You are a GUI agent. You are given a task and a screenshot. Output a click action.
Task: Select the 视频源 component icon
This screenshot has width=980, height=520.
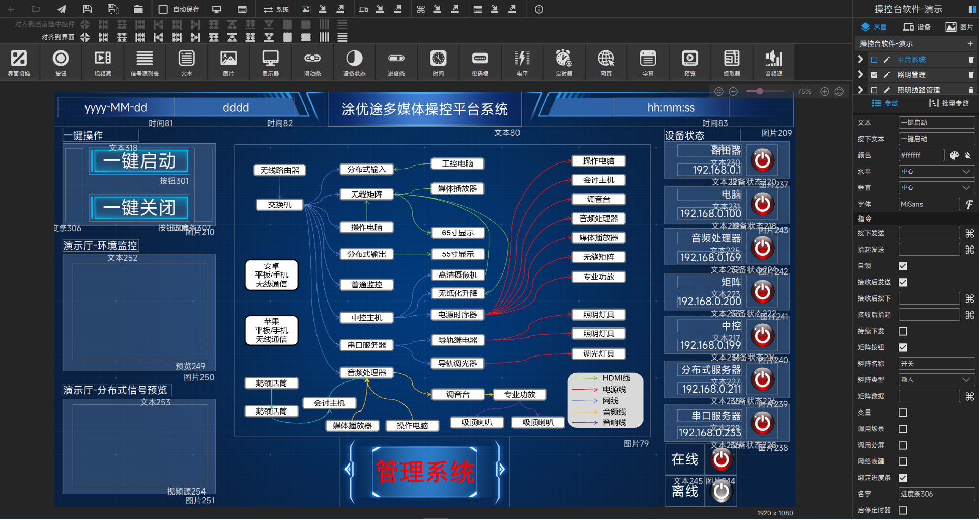pos(102,63)
